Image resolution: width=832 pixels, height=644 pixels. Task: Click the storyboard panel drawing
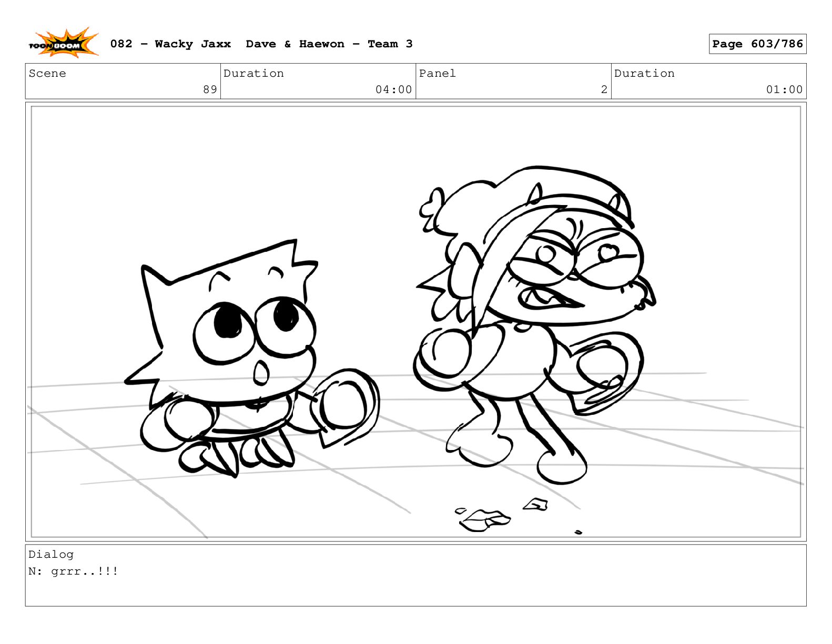tap(415, 322)
